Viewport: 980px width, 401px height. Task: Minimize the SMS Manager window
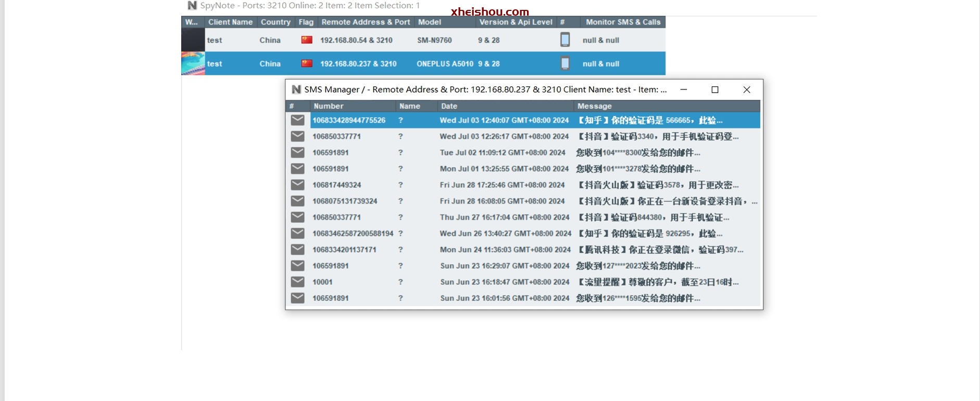[x=684, y=89]
